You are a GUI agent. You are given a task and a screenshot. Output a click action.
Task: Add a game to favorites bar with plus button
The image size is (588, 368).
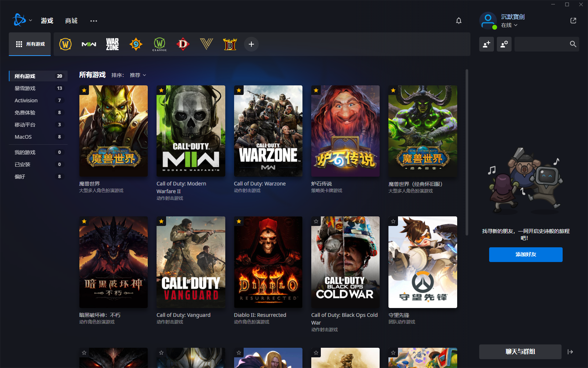tap(251, 44)
